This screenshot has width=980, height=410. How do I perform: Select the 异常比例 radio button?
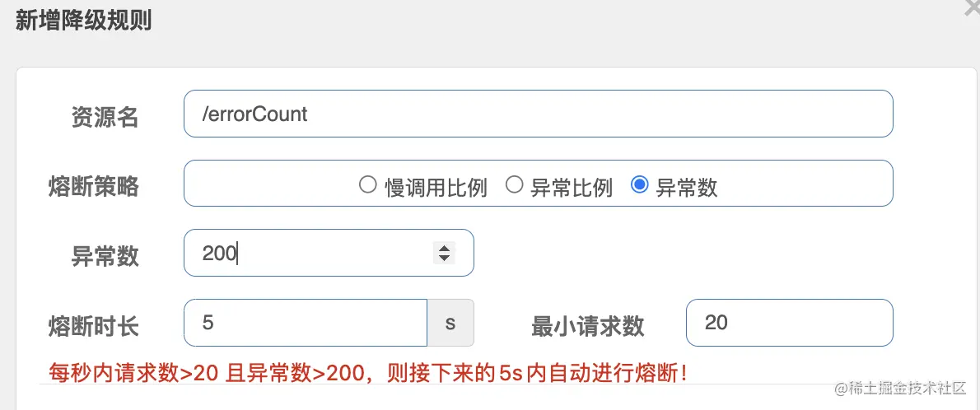pos(514,185)
